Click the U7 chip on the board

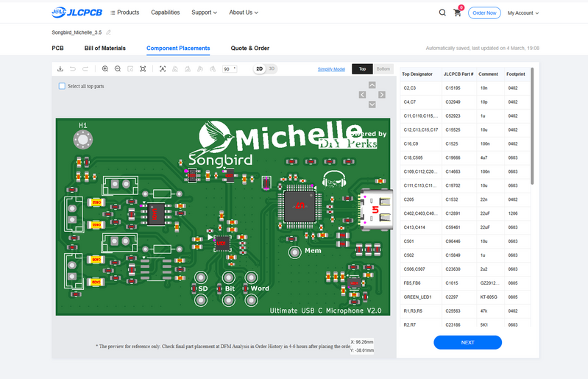pos(300,206)
